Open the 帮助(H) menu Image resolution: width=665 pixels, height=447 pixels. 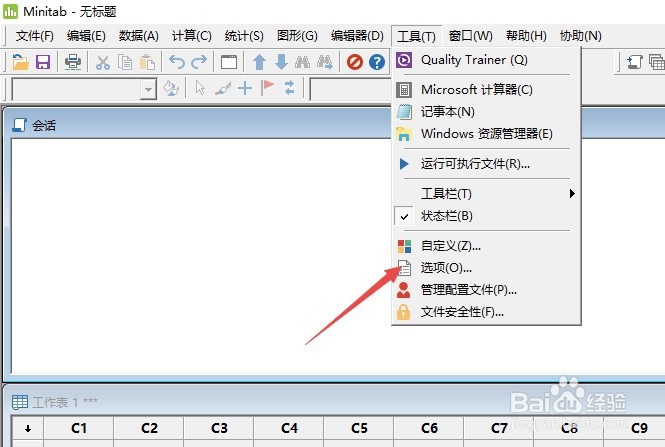(x=526, y=36)
